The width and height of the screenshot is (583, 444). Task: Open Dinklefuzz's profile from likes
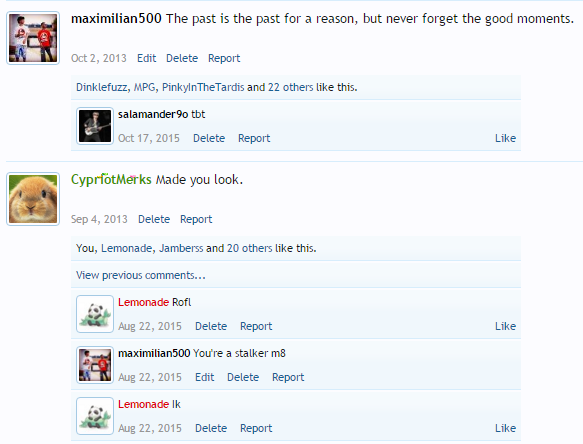coord(102,87)
